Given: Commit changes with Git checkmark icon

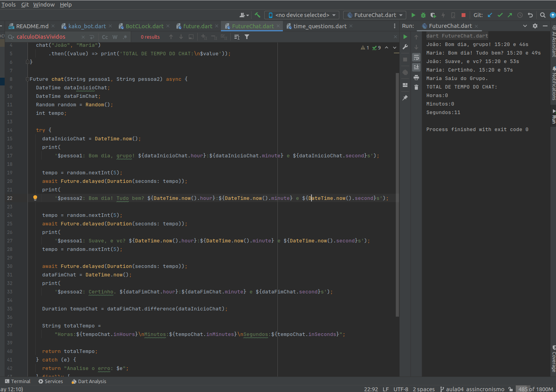Looking at the screenshot, I should click(500, 15).
